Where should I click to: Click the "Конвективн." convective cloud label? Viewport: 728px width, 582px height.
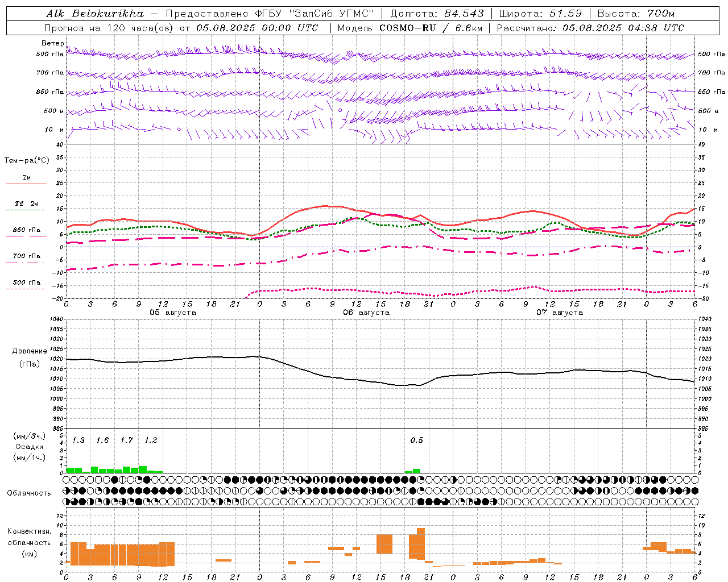point(29,531)
